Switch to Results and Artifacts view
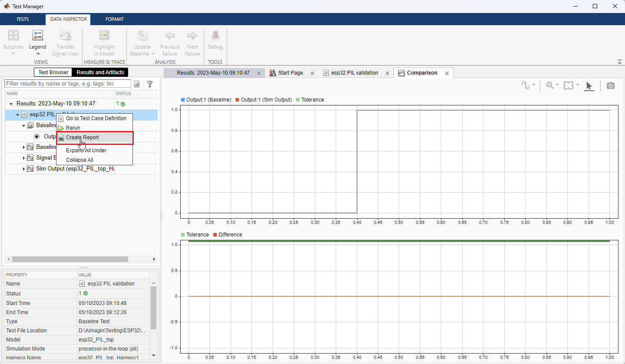The width and height of the screenshot is (625, 364). pos(100,72)
